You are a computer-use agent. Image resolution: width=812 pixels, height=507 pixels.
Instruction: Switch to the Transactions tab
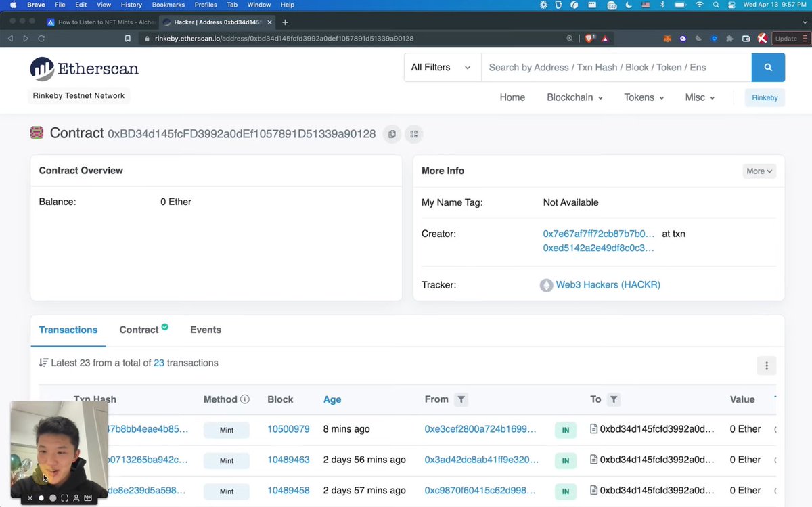pos(68,330)
